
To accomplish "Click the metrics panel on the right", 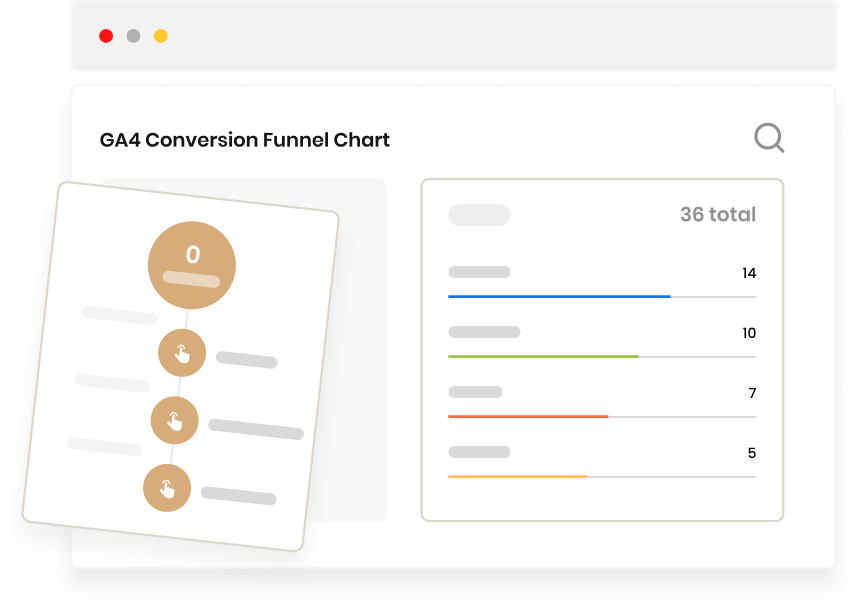I will coord(602,349).
